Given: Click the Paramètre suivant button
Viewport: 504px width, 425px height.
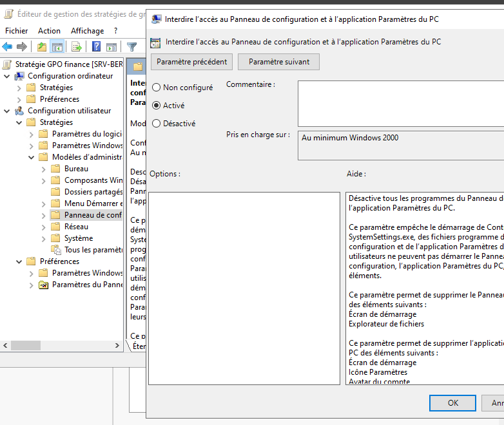Looking at the screenshot, I should point(278,62).
